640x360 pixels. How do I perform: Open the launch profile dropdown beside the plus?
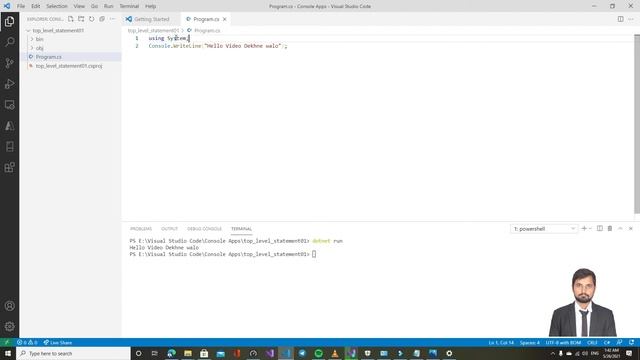click(590, 229)
